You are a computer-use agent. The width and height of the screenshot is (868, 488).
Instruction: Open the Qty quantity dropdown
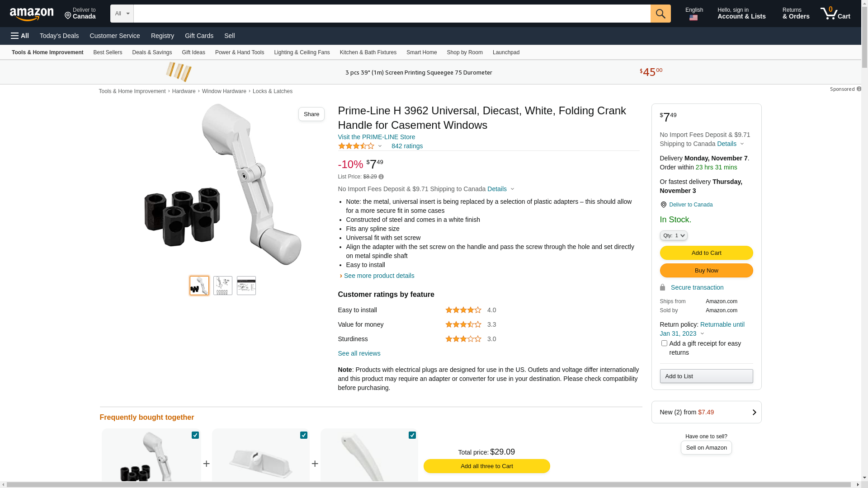click(x=674, y=235)
